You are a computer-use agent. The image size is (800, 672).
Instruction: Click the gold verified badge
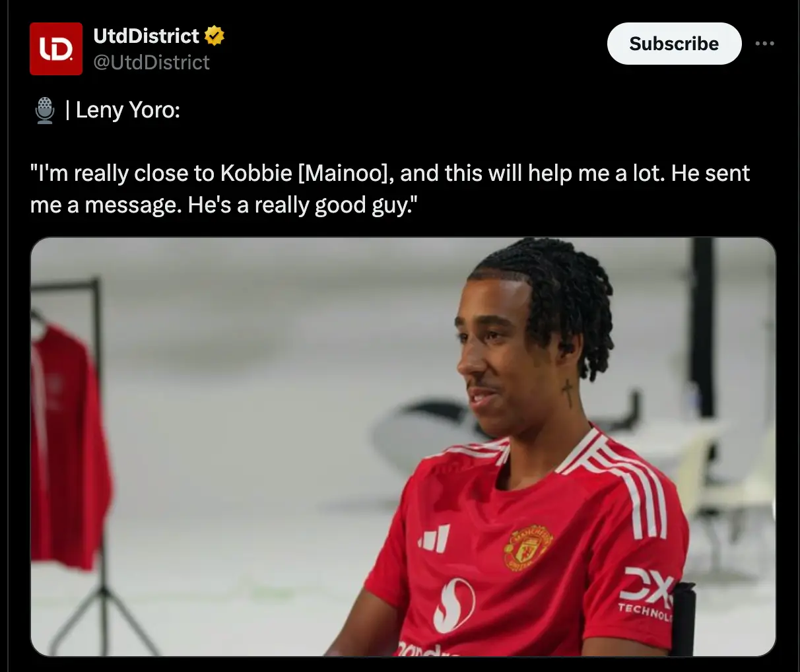215,36
